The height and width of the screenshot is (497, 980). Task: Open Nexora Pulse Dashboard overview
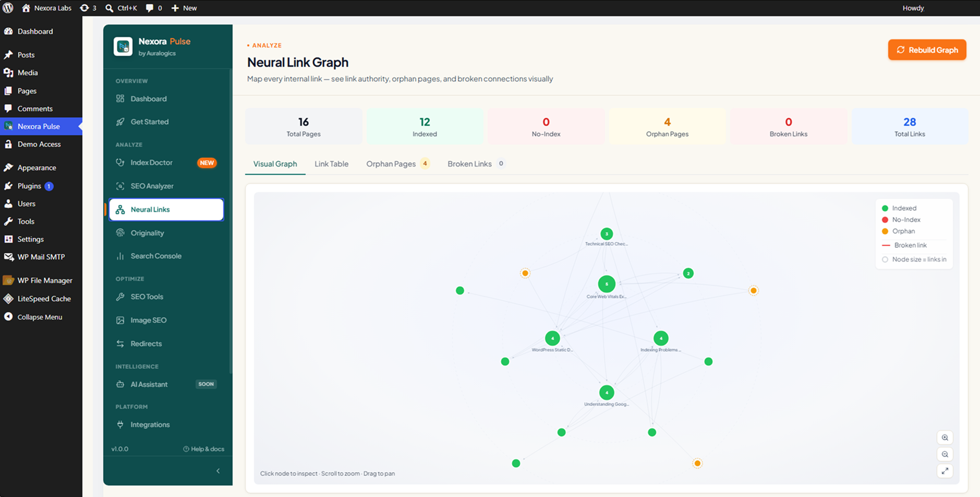166,99
